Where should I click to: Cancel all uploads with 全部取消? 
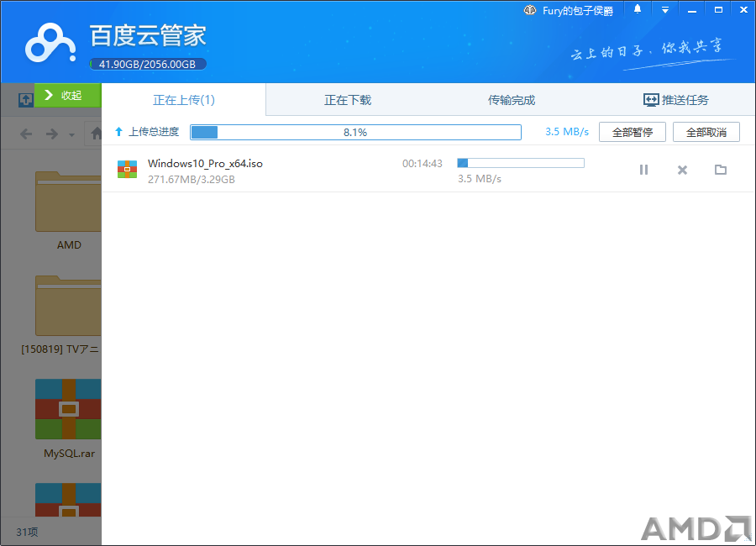click(x=706, y=132)
